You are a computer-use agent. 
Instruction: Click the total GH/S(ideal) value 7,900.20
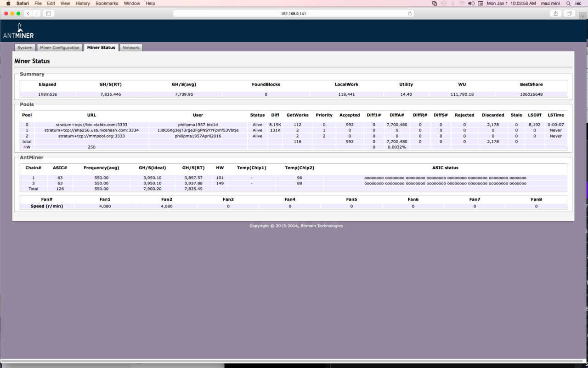[152, 189]
